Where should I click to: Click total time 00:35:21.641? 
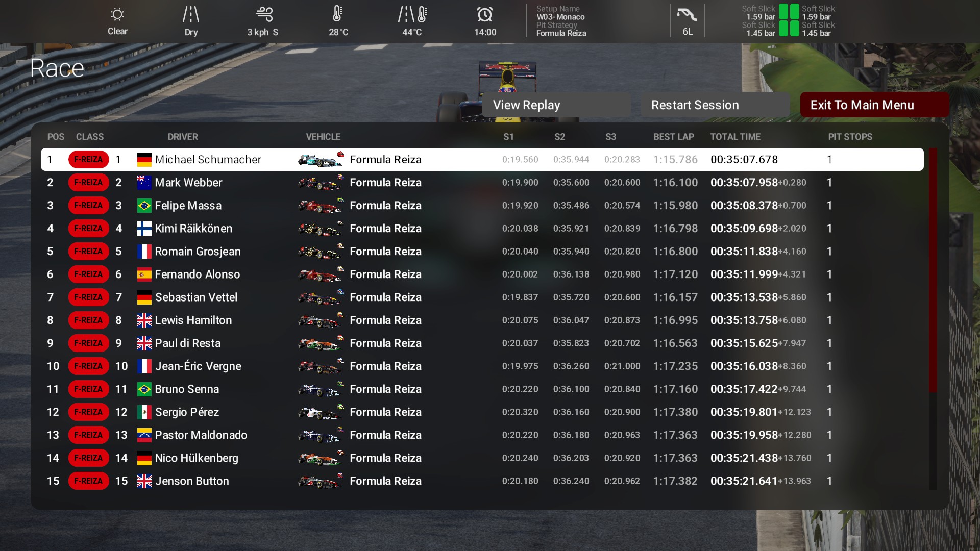point(744,481)
